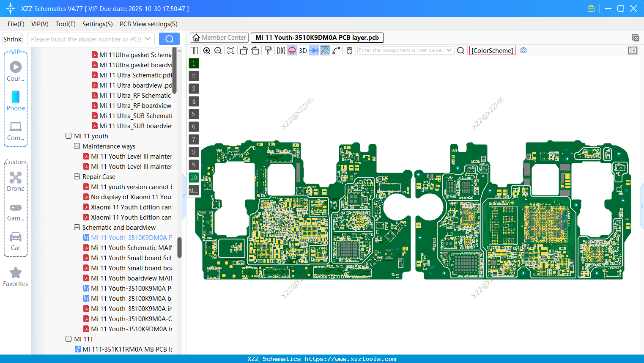The width and height of the screenshot is (644, 363).
Task: Select the zoom in magnifier tool
Action: pyautogui.click(x=207, y=50)
